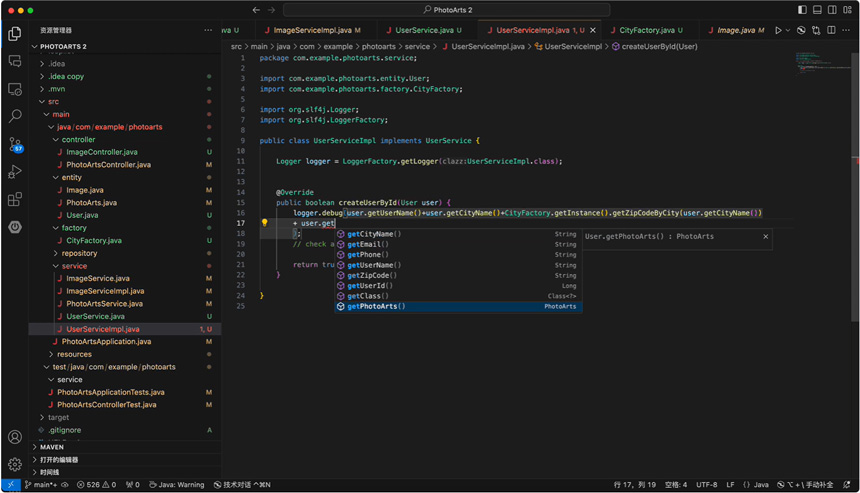Open Explorer more actions ellipsis
860x493 pixels.
coord(208,30)
